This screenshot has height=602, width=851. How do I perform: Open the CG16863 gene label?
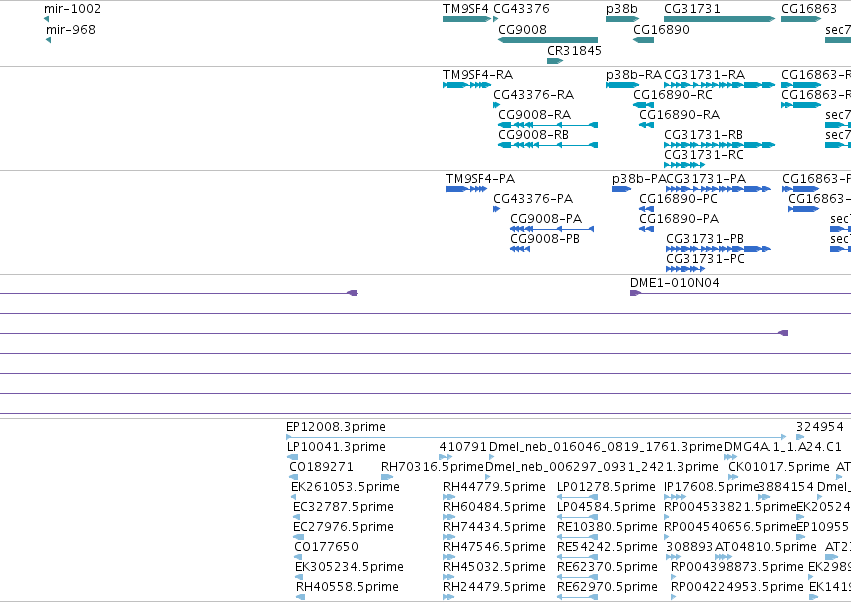click(x=809, y=9)
